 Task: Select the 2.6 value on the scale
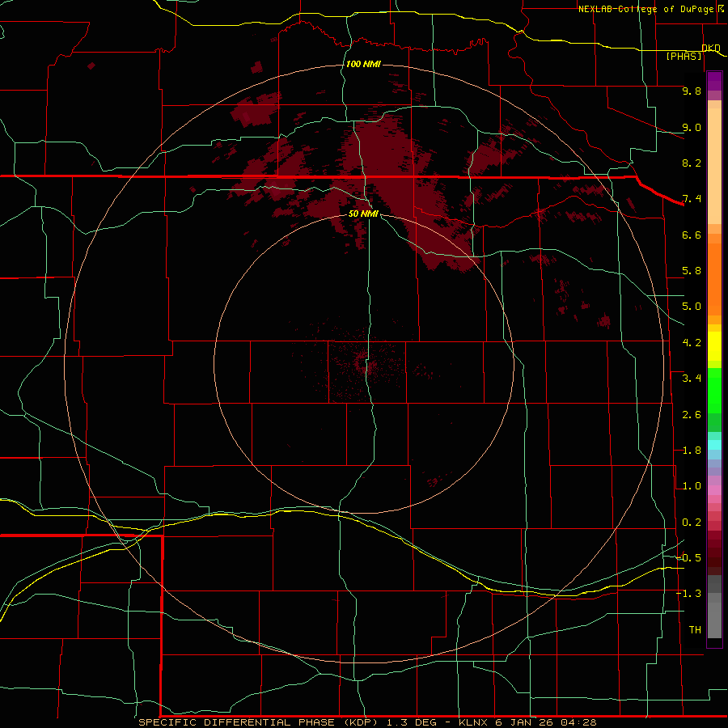(692, 415)
